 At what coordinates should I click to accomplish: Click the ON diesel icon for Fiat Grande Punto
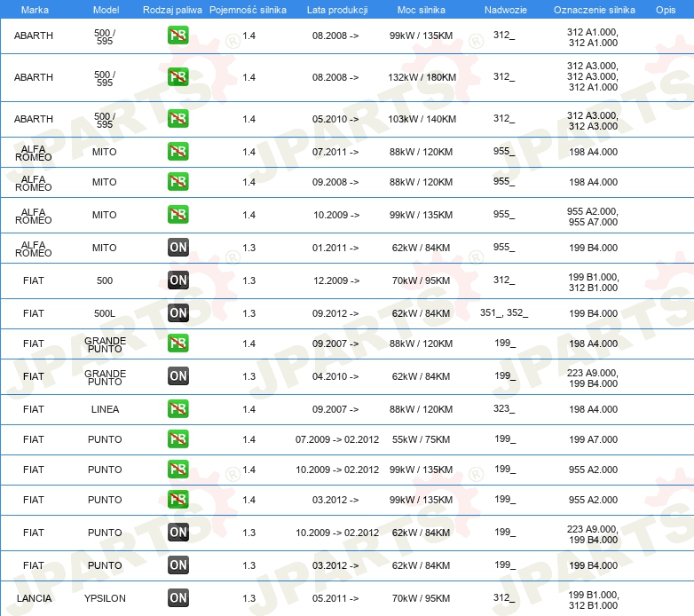tap(177, 376)
